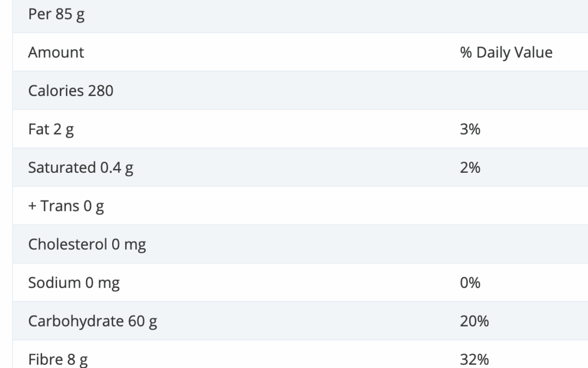Click the "% Daily Value" column header
The width and height of the screenshot is (588, 368).
(x=506, y=52)
